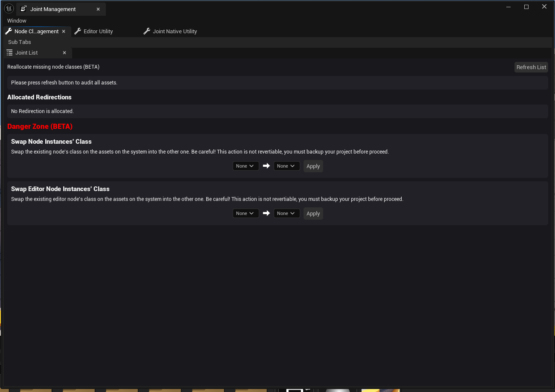This screenshot has width=555, height=392.
Task: Minimize the Joint Management window
Action: click(508, 7)
